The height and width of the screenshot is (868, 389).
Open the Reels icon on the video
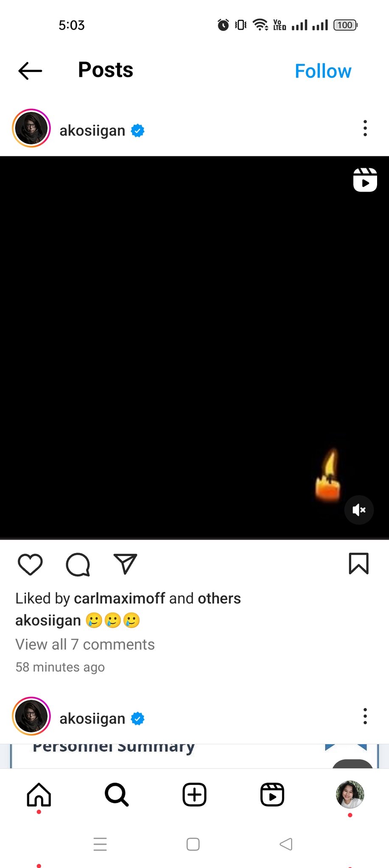[365, 180]
